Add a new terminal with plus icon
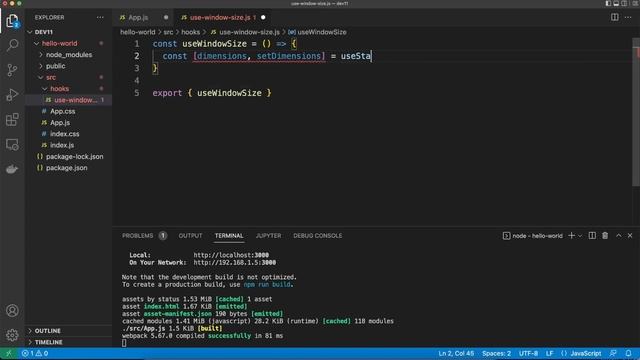640x360 pixels. pyautogui.click(x=571, y=236)
